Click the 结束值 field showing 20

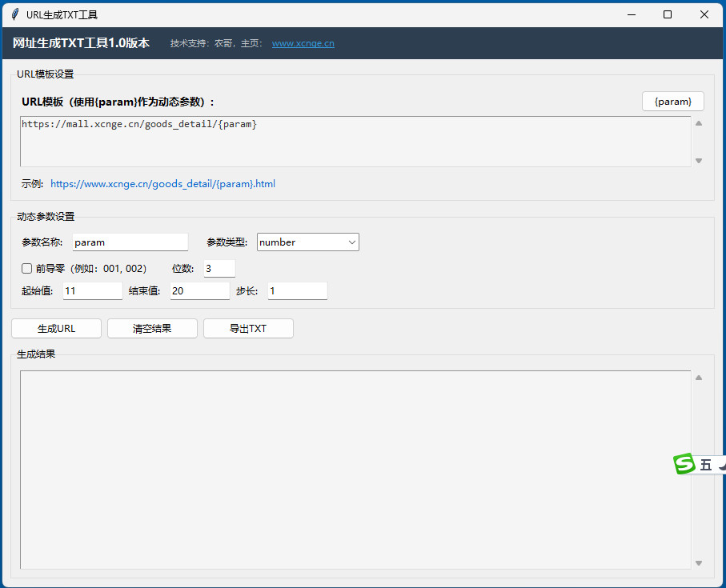[199, 291]
